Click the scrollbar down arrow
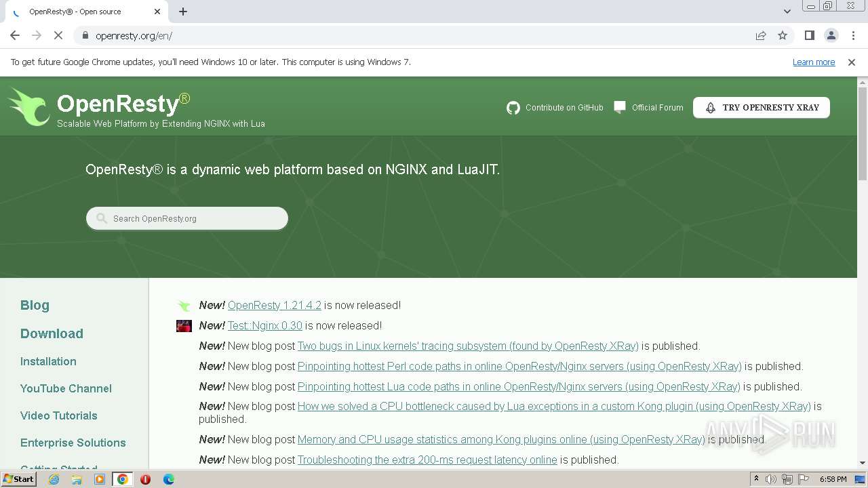 coord(863,462)
